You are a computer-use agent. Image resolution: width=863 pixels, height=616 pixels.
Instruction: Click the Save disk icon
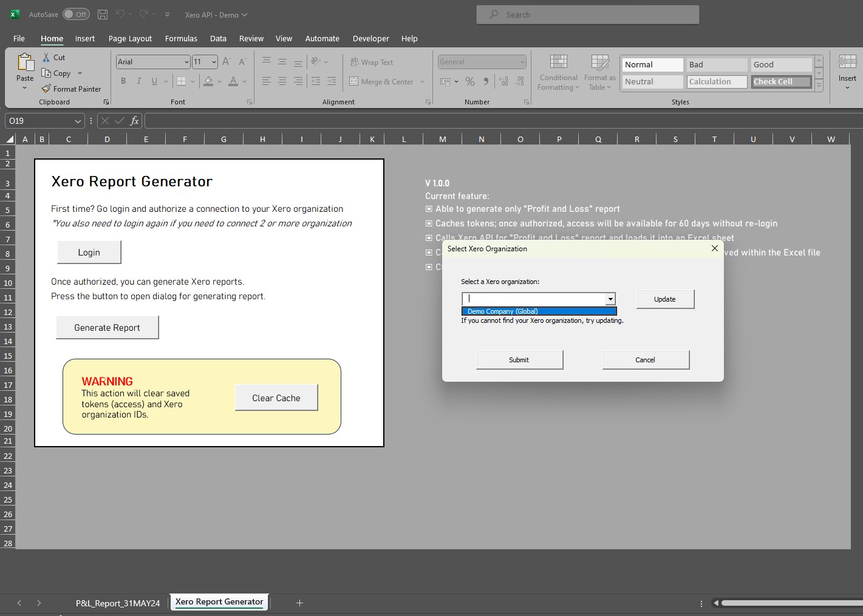[103, 15]
